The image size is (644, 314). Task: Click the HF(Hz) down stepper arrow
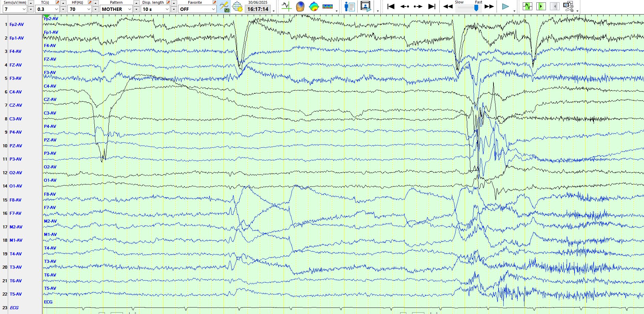click(96, 10)
